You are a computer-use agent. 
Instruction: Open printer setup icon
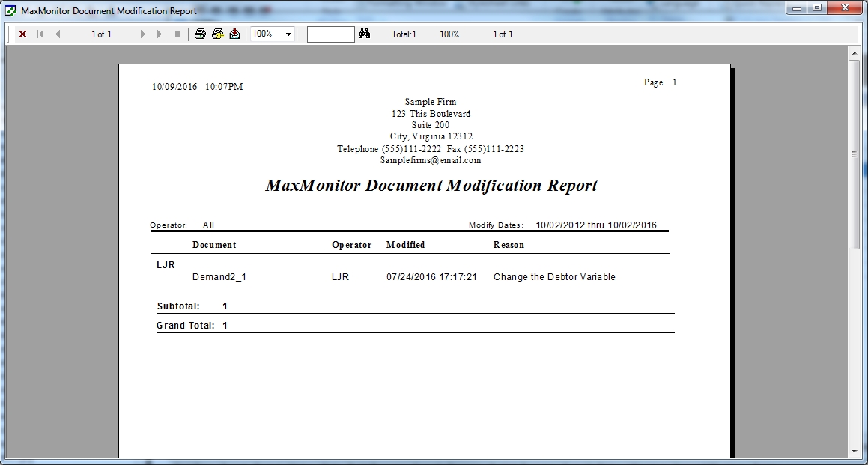pos(217,34)
